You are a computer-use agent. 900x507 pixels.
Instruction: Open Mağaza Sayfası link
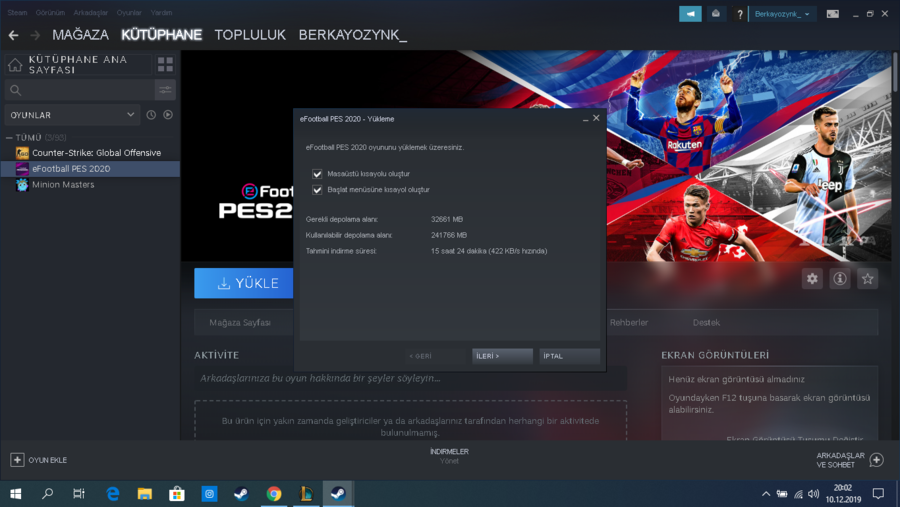coord(240,323)
